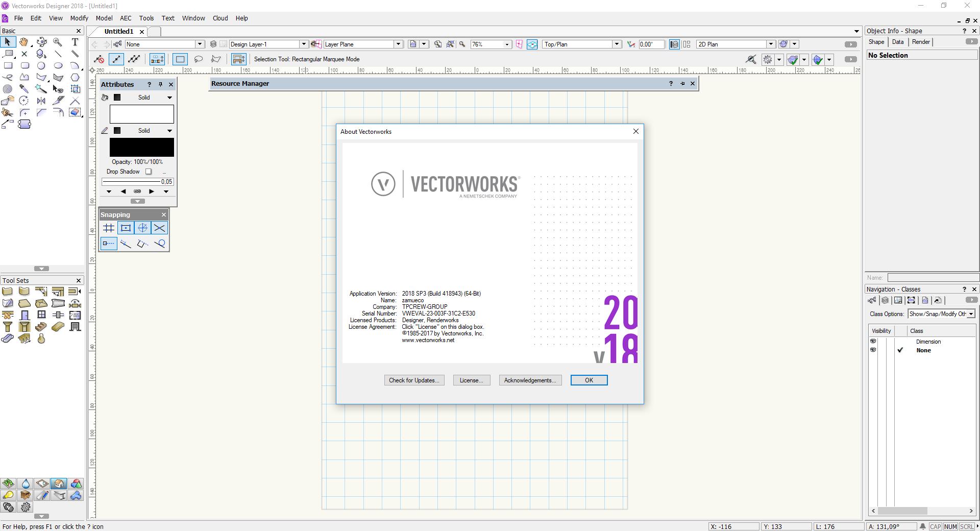Click the rotation angle 0,00° field
Screen dimensions: 980x531
coord(652,44)
